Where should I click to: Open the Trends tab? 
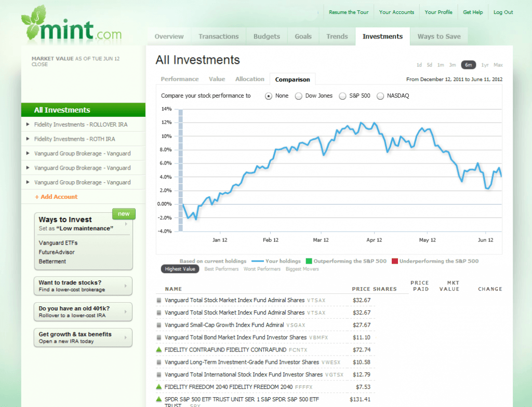337,37
